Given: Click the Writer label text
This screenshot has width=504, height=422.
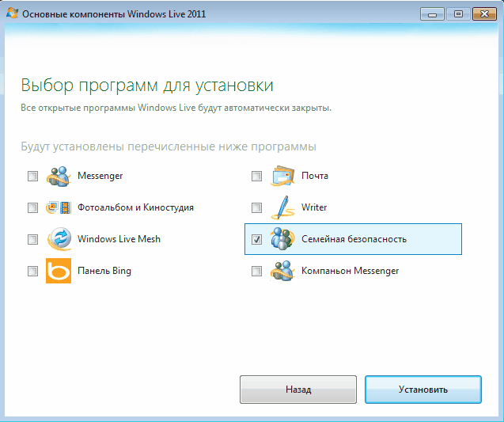Looking at the screenshot, I should click(314, 207).
